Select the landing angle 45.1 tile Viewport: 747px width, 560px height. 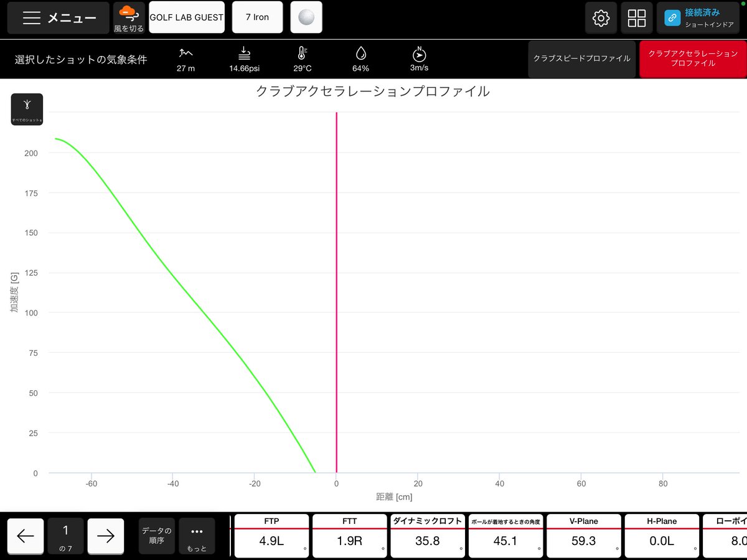(505, 536)
